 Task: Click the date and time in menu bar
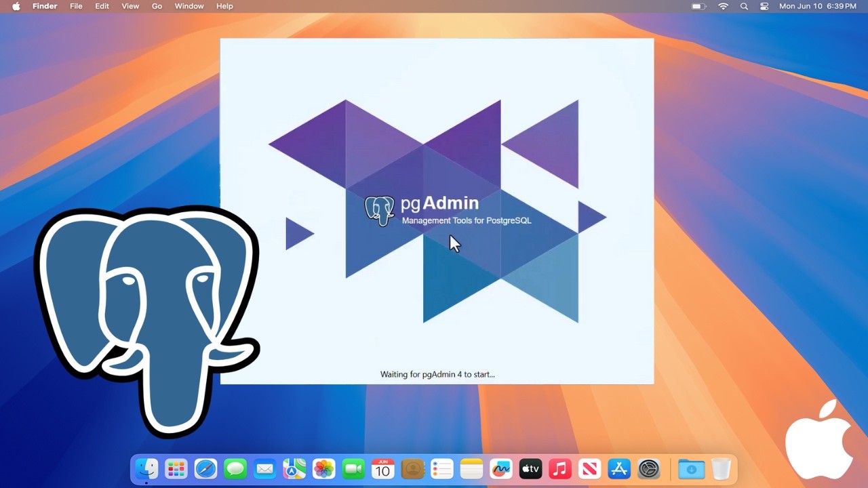pyautogui.click(x=818, y=6)
